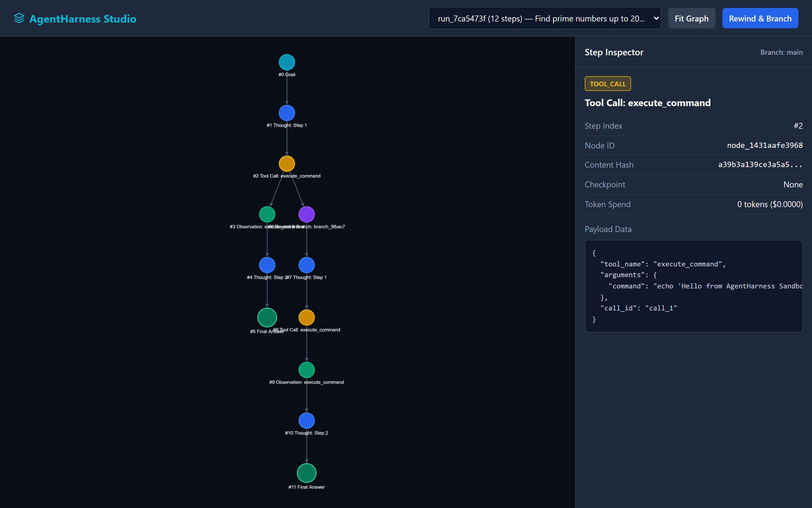Select the #2 Tool Call execute_command node
The height and width of the screenshot is (508, 812).
tap(286, 164)
